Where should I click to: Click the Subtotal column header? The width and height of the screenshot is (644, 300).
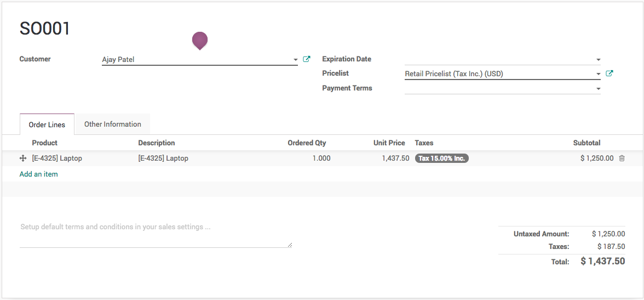586,143
